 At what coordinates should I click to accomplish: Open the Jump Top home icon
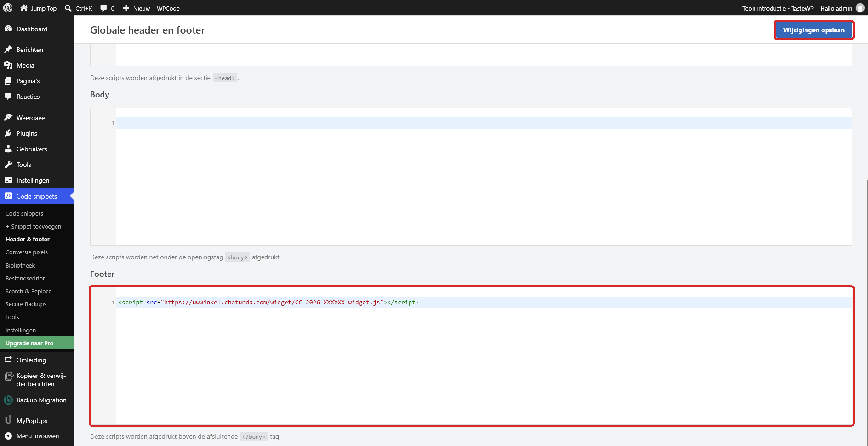[x=24, y=8]
